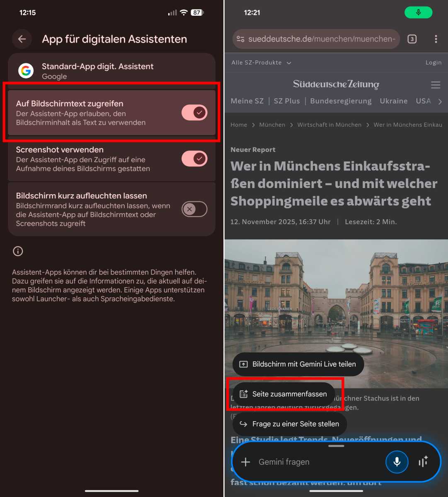Open the Süddeutsche Zeitung logo home
This screenshot has height=497, width=448.
(x=336, y=84)
